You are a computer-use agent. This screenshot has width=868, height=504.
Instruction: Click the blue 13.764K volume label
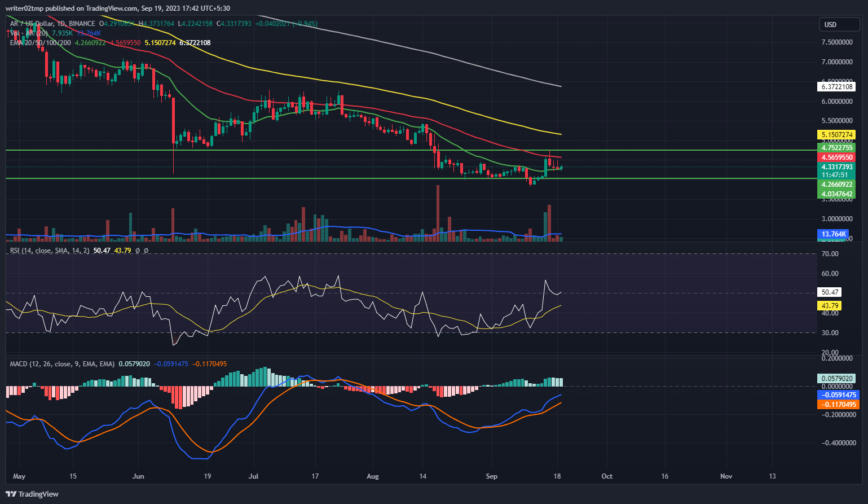coord(833,234)
